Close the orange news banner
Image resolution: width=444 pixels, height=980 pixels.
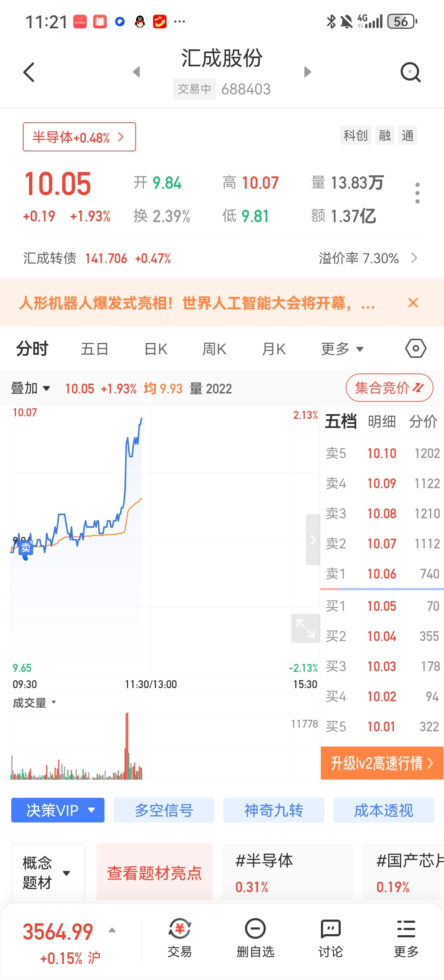click(x=413, y=303)
